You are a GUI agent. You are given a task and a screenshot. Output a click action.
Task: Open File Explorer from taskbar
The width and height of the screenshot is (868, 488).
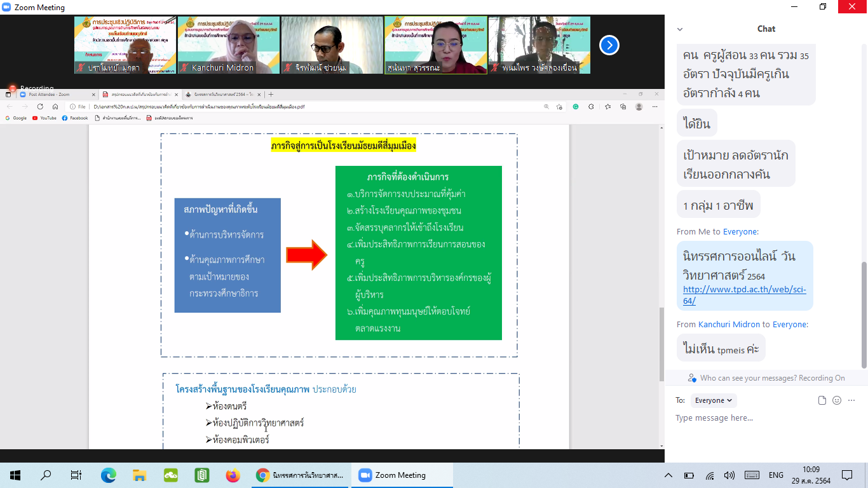[x=140, y=475]
